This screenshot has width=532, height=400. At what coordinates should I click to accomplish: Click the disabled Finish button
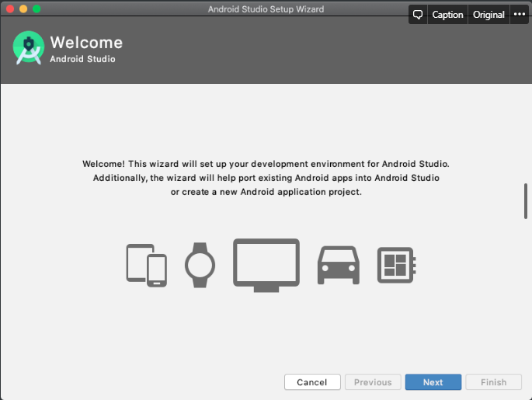point(494,382)
